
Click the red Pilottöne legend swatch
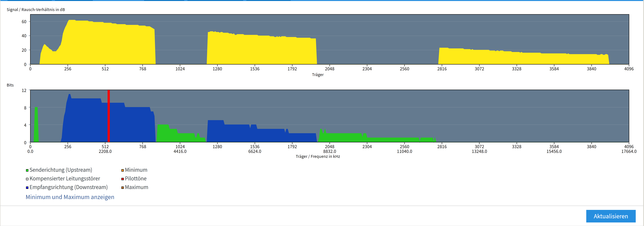coord(123,179)
